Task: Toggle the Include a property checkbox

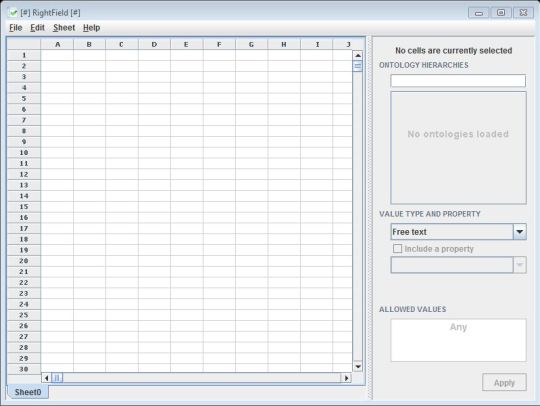Action: click(x=397, y=249)
